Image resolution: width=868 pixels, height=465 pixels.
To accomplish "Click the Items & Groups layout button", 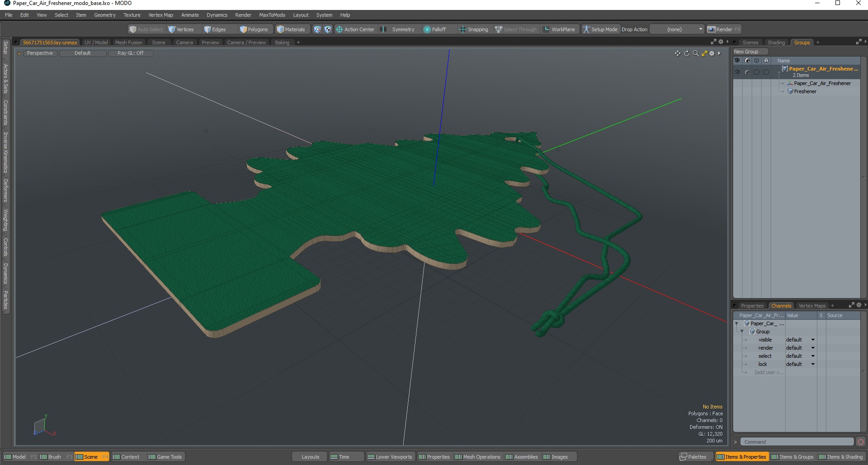I will click(x=792, y=457).
